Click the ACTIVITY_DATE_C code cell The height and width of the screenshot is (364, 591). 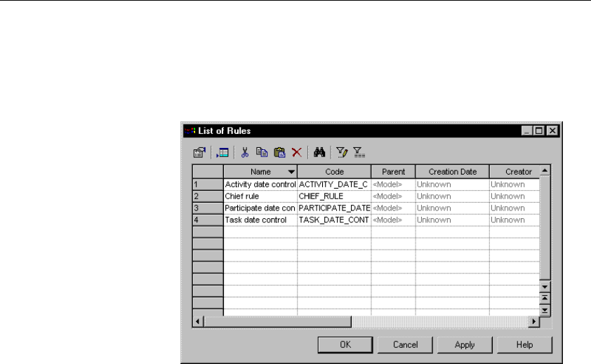point(334,184)
